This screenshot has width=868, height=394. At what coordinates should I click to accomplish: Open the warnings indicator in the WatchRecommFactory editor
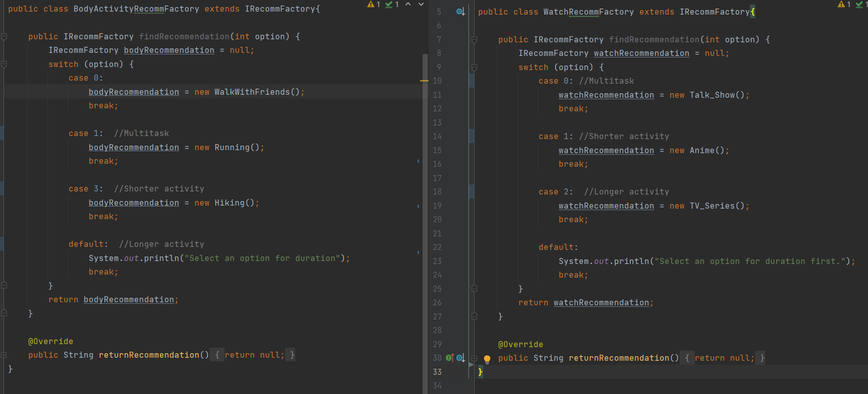pyautogui.click(x=844, y=5)
